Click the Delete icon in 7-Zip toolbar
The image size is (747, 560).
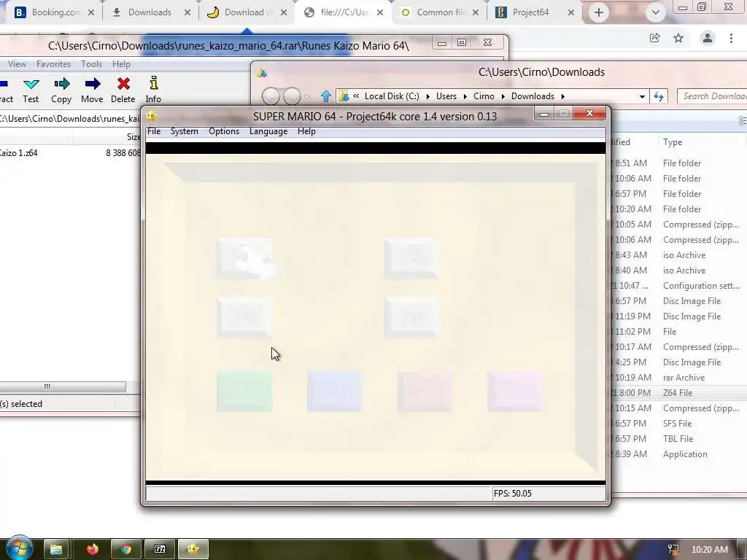click(x=123, y=90)
